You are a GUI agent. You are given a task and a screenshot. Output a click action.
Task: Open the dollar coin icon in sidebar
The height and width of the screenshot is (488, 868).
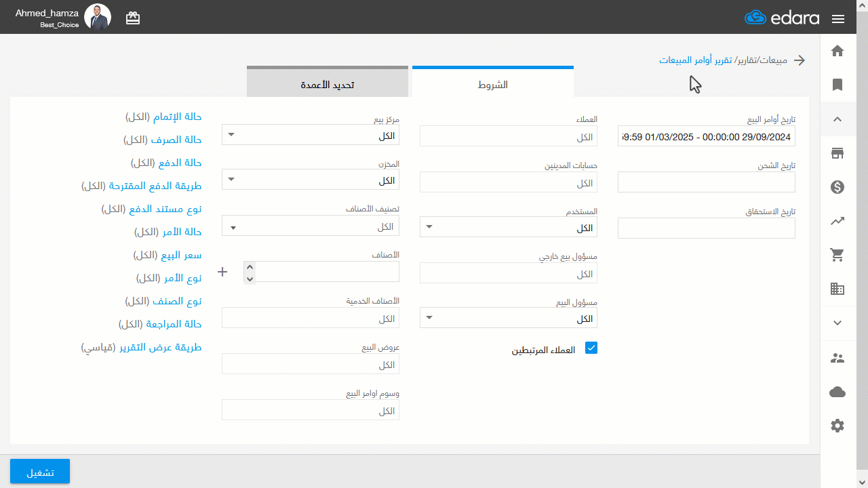click(837, 187)
